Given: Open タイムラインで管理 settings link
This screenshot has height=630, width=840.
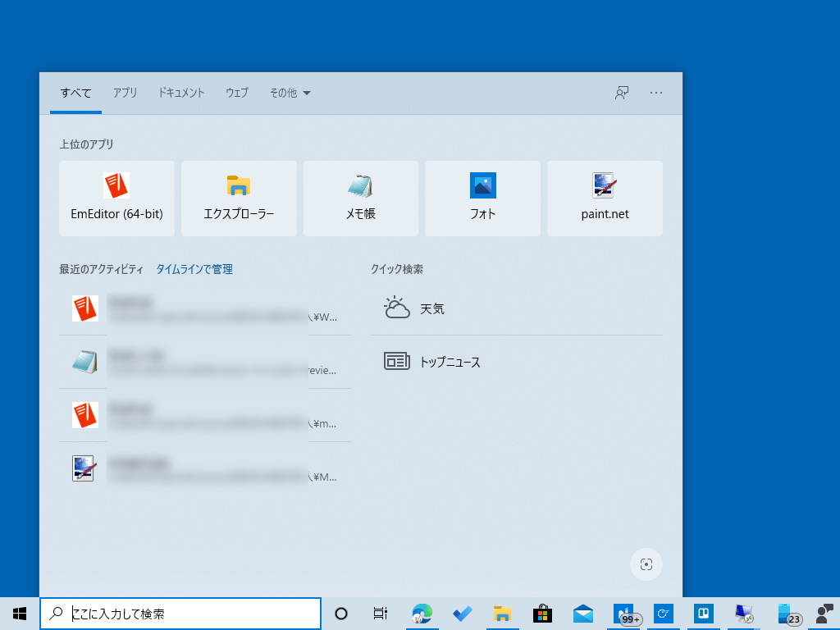Looking at the screenshot, I should [194, 268].
